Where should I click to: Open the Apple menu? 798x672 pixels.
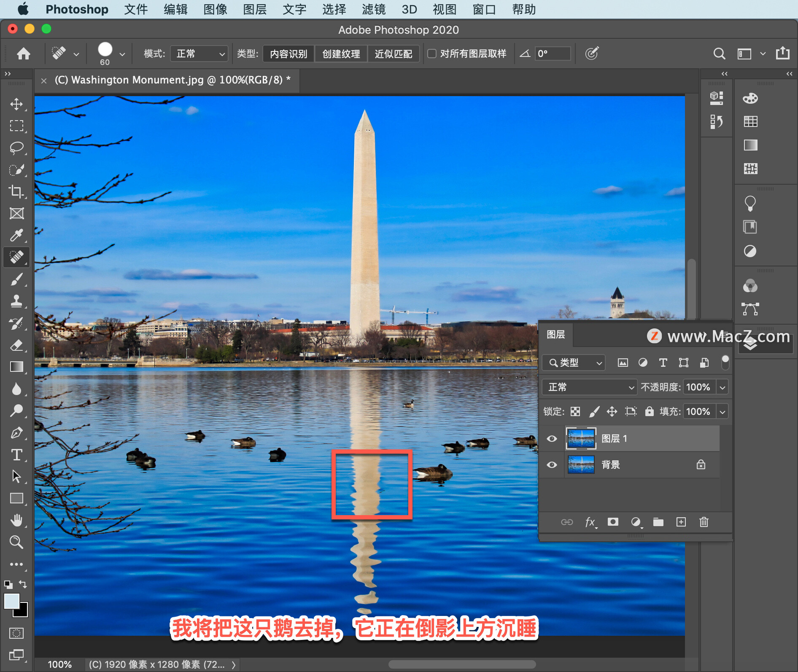(x=23, y=9)
